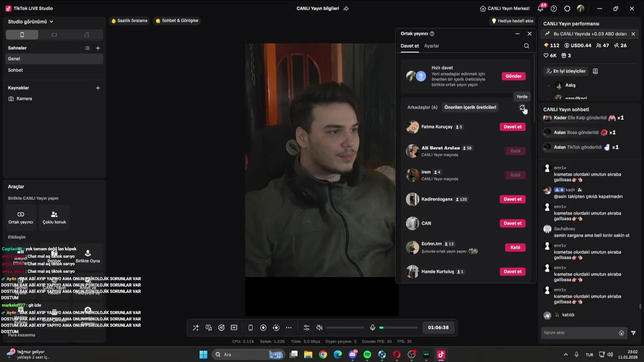Open En iyi izleyiciler top viewers
The height and width of the screenshot is (362, 644).
566,71
